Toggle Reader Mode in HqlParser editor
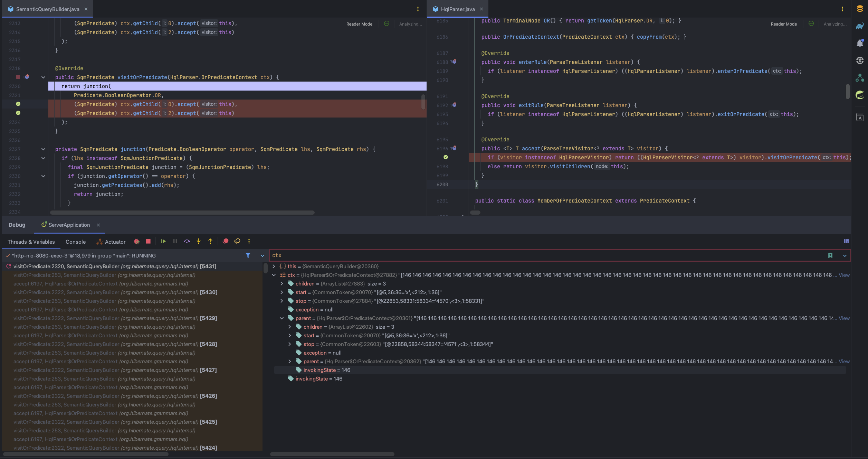868x459 pixels. coord(784,24)
